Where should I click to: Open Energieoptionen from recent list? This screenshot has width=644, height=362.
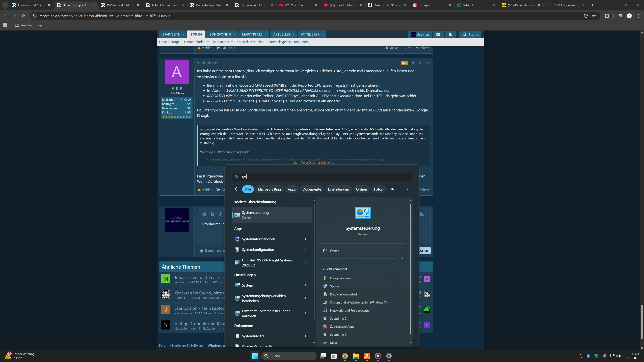[x=341, y=278]
